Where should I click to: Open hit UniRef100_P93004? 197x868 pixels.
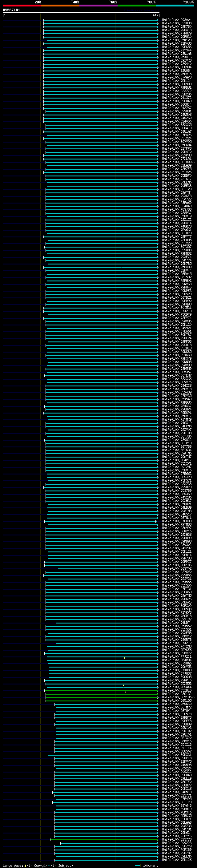pyautogui.click(x=176, y=20)
